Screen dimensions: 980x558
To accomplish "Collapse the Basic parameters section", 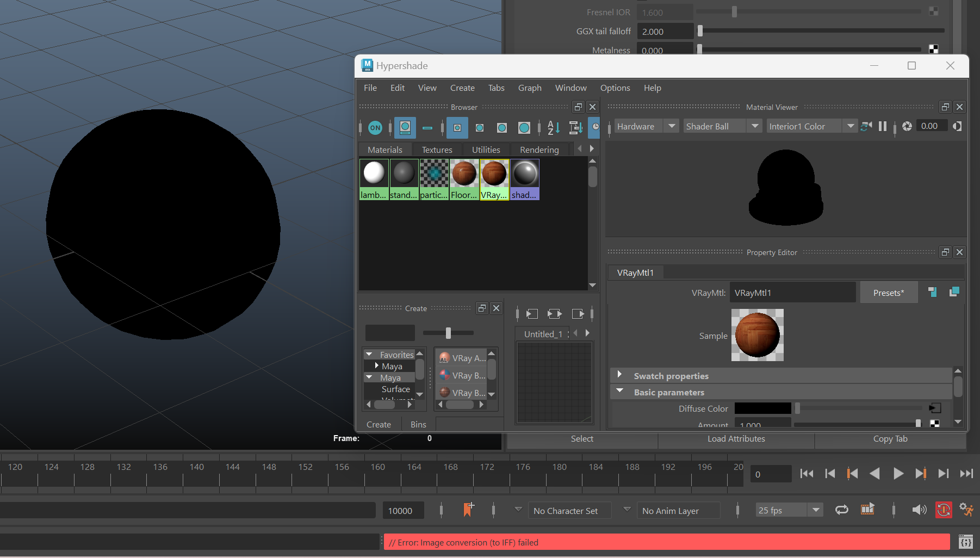I will (x=619, y=391).
